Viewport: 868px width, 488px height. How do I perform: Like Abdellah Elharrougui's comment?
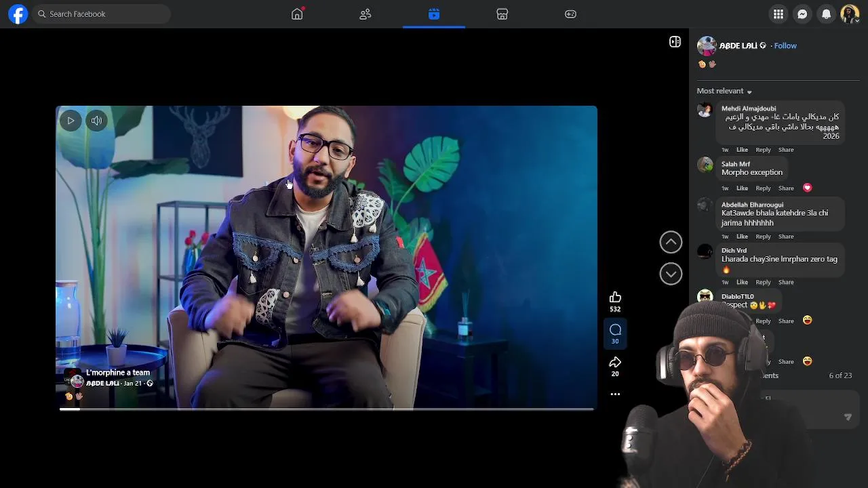743,237
